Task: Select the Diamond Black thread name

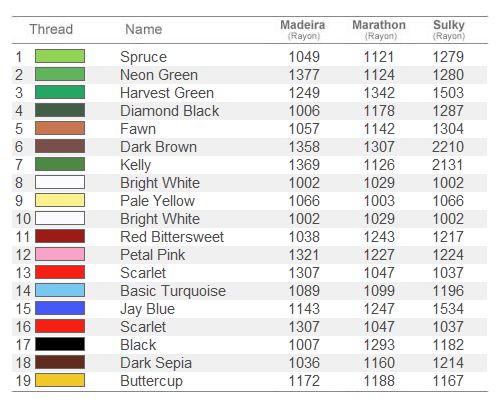Action: 170,111
